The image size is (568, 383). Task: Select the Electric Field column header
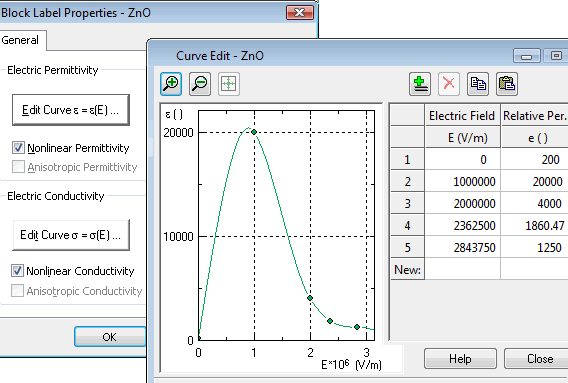coord(462,116)
